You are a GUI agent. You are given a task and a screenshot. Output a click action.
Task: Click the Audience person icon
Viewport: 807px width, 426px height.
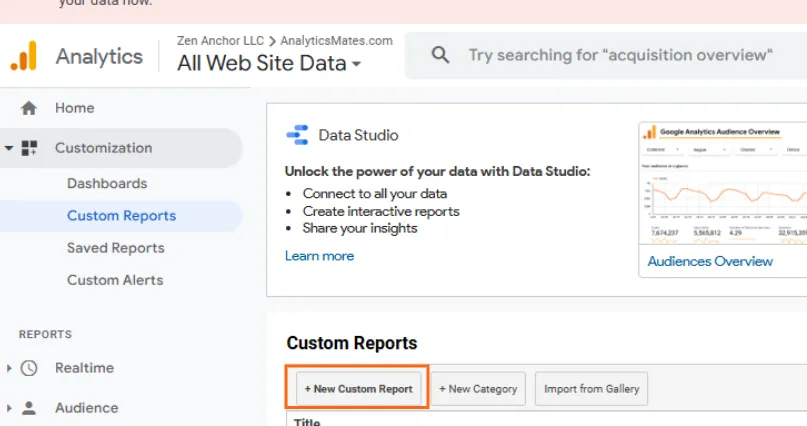click(x=29, y=408)
